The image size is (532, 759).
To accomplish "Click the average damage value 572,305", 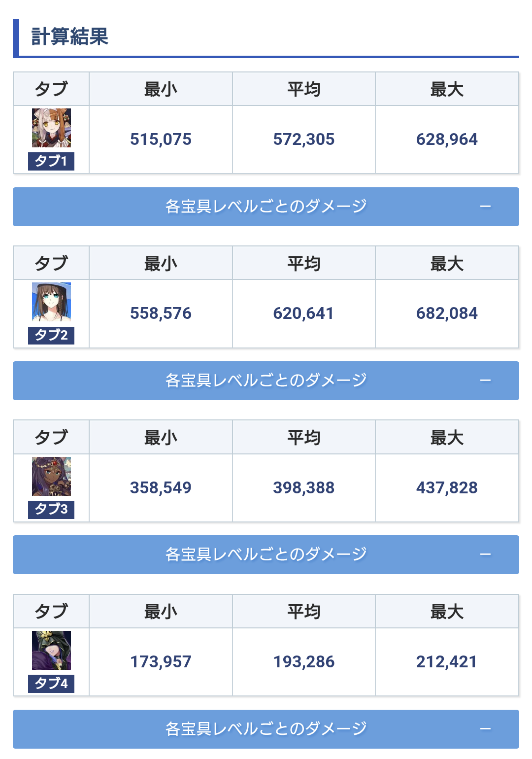I will pyautogui.click(x=304, y=139).
